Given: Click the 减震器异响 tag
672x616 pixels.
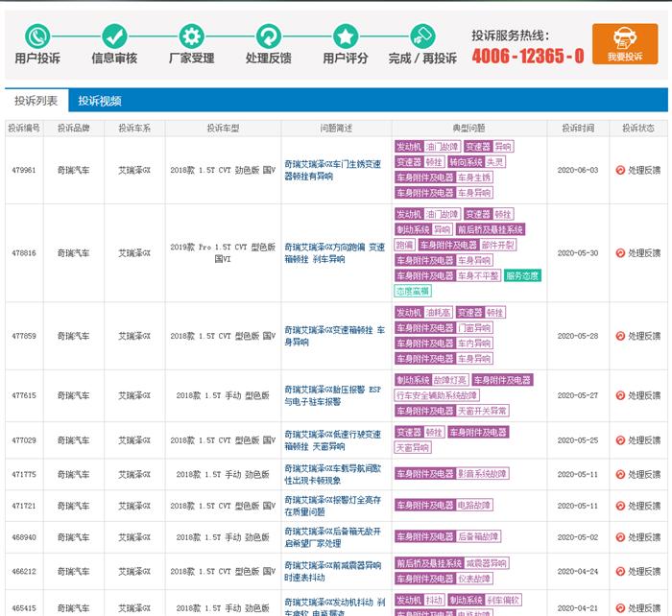Looking at the screenshot, I should [x=486, y=563].
